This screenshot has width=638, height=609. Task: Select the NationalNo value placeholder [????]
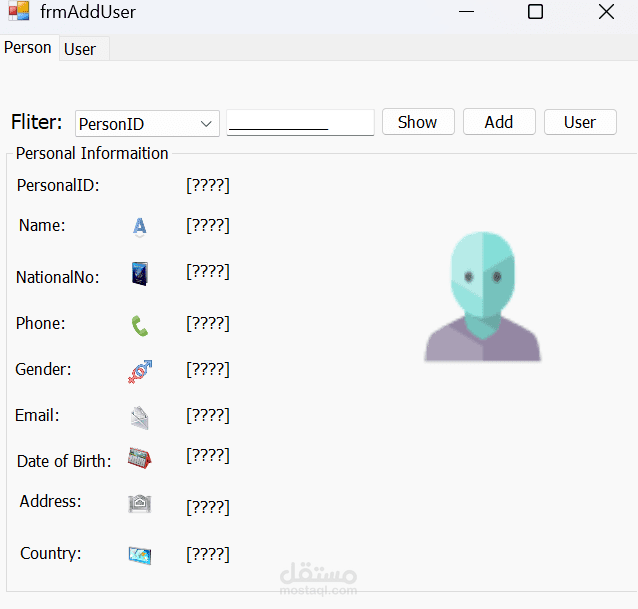point(208,271)
